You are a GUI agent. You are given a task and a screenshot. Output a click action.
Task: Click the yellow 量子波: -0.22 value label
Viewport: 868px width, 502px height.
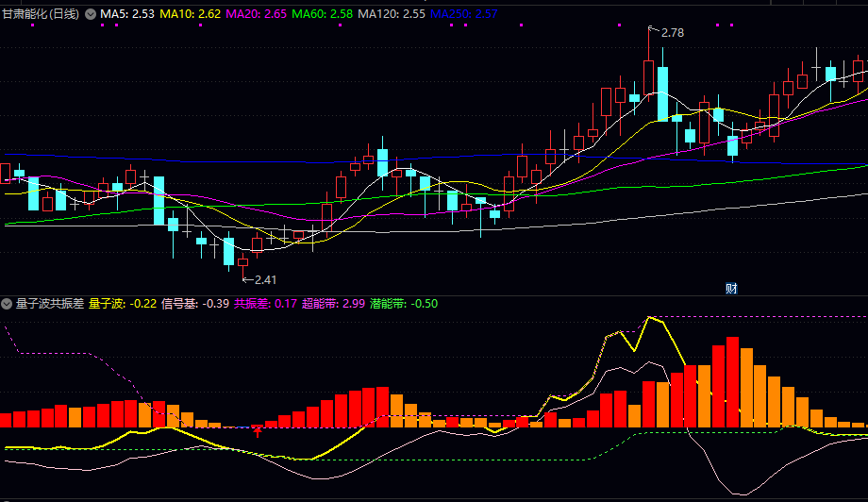point(123,304)
